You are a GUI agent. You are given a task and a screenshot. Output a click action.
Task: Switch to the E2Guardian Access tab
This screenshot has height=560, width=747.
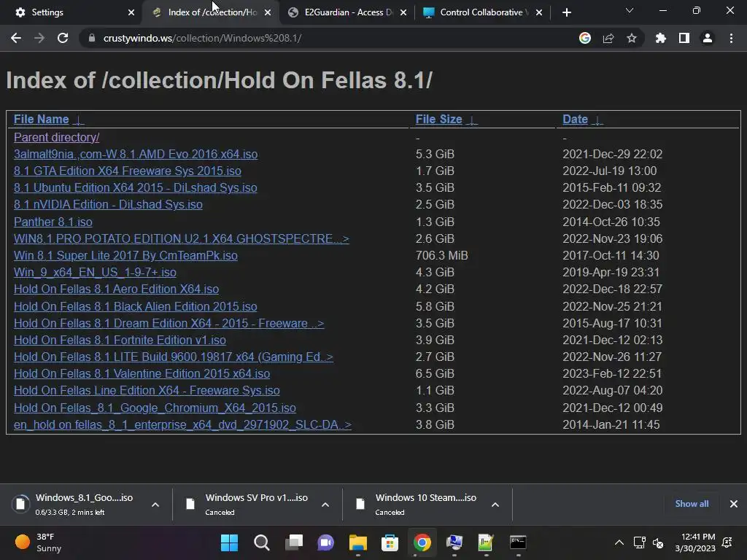pyautogui.click(x=348, y=12)
